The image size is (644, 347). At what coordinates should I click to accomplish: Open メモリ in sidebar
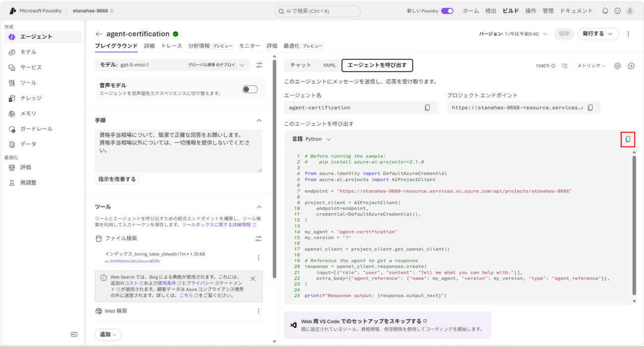pyautogui.click(x=43, y=113)
